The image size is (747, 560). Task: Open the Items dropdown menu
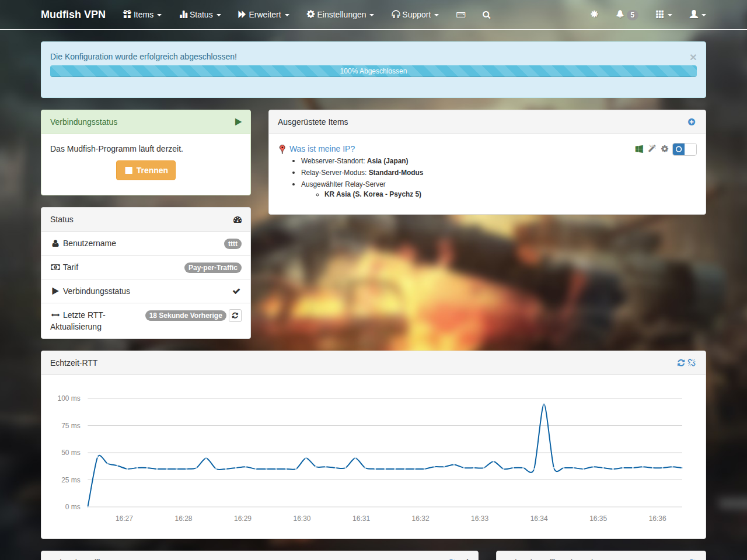point(142,15)
